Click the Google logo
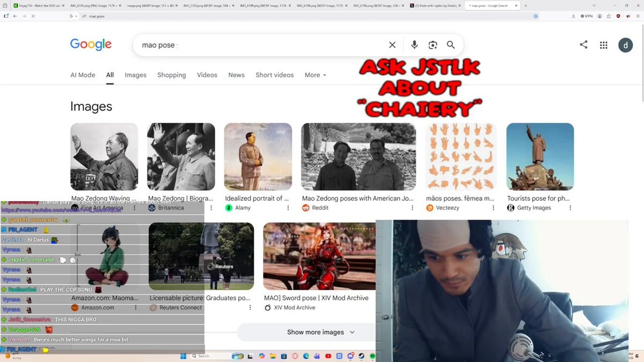The height and width of the screenshot is (362, 644). (91, 45)
